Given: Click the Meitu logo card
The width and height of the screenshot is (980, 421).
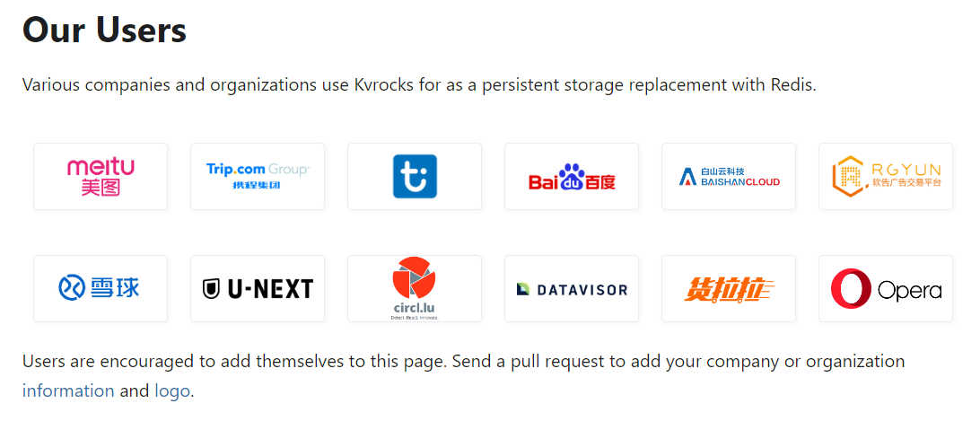Looking at the screenshot, I should click(101, 177).
